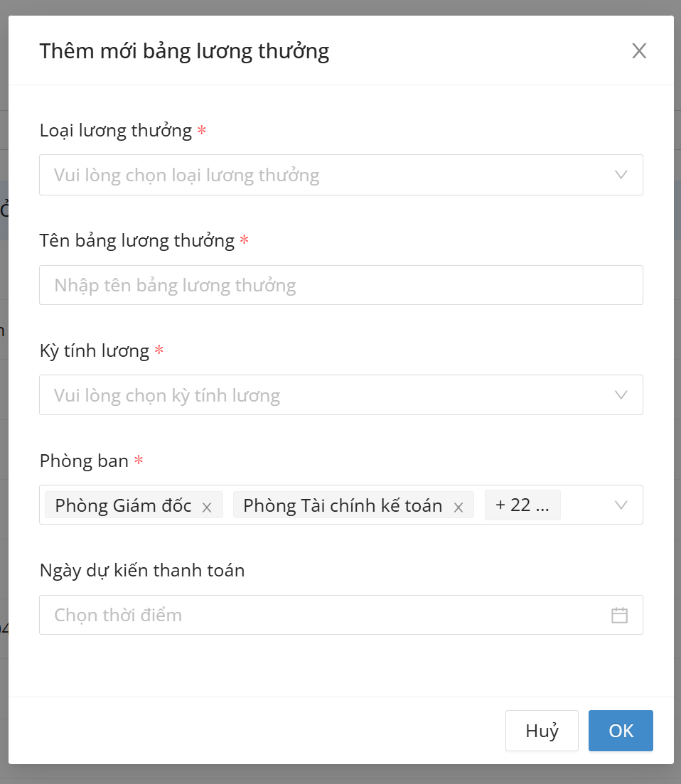Focus the Nhập tên bảng lương thưởng input
Screen dimensions: 681x784
341,285
